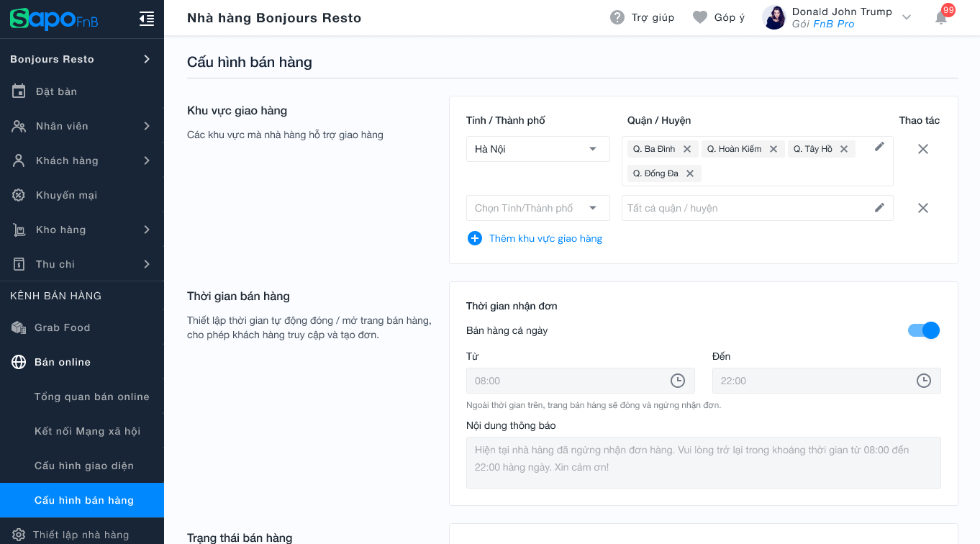Open Tổng quan bán online link
The height and width of the screenshot is (544, 980).
point(92,396)
